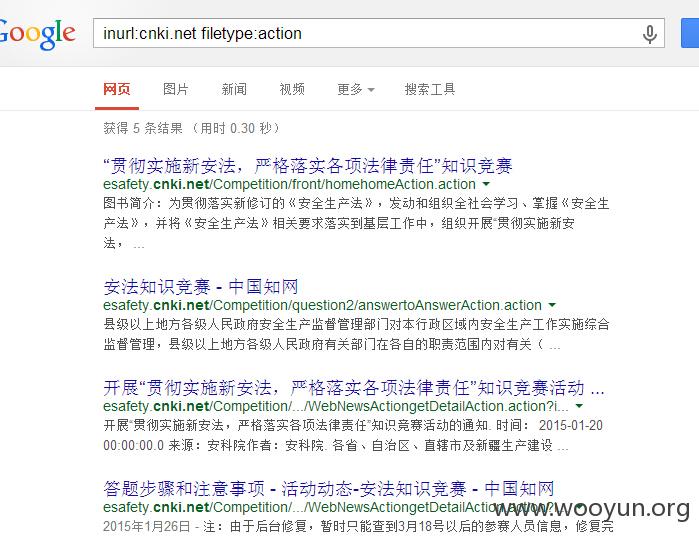Open the 答题步骤和注意事项 result link
This screenshot has height=537, width=699.
pyautogui.click(x=329, y=489)
